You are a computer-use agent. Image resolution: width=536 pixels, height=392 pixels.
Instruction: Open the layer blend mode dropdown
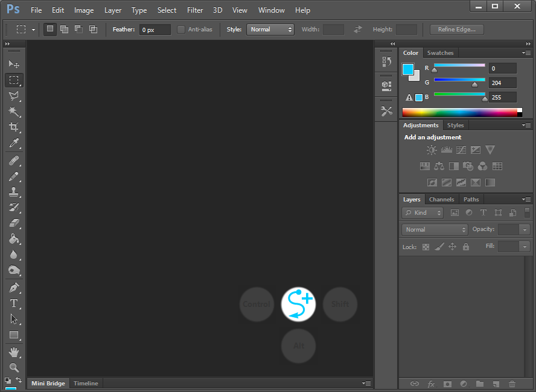point(435,230)
